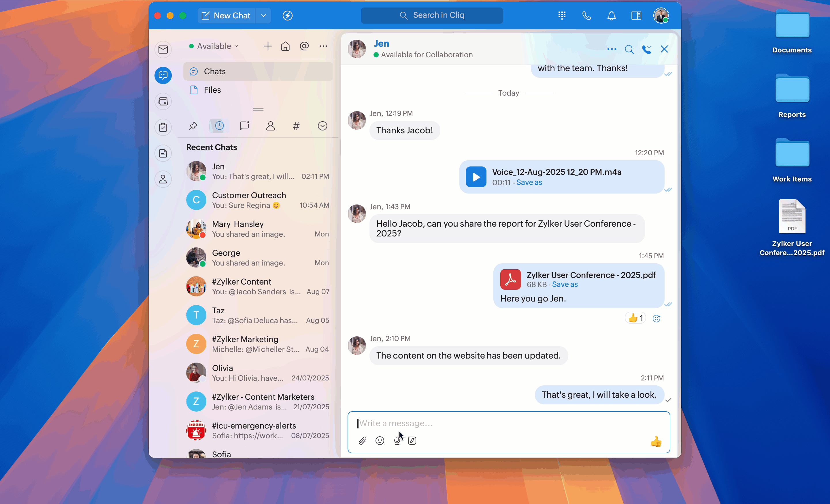Expand the more filters chevron circle
The width and height of the screenshot is (830, 504).
322,126
